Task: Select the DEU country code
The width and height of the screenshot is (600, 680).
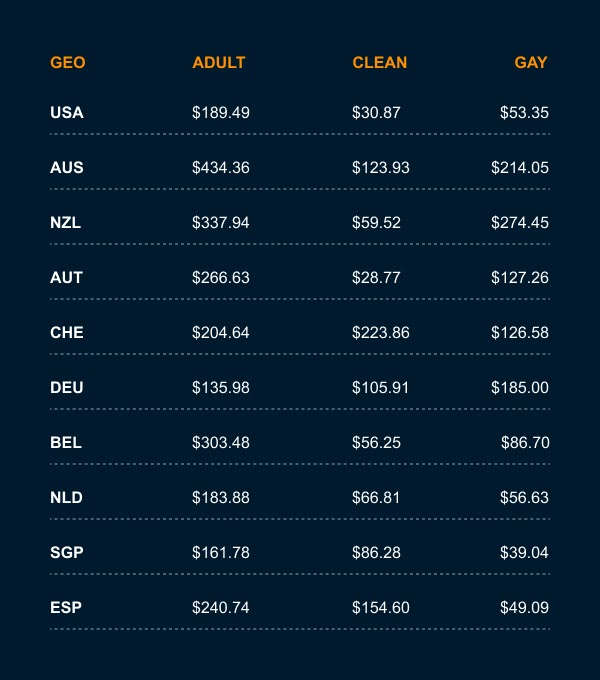Action: [x=67, y=387]
